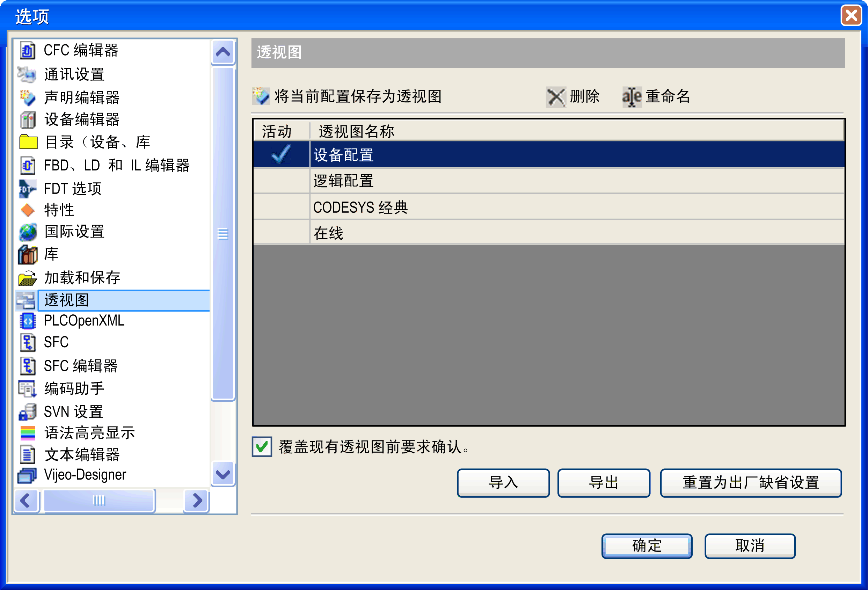Click the 重命名 label
Viewport: 868px width, 590px height.
coord(668,97)
